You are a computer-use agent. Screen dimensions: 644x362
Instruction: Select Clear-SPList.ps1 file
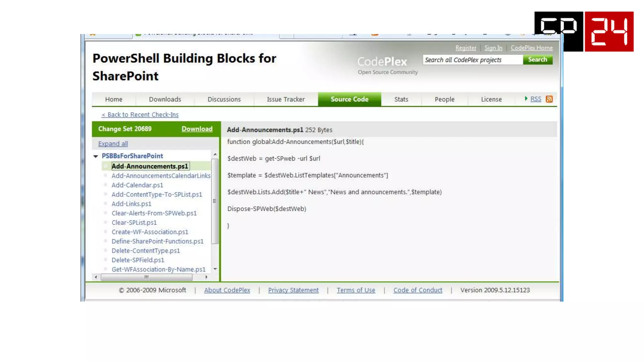[x=134, y=222]
